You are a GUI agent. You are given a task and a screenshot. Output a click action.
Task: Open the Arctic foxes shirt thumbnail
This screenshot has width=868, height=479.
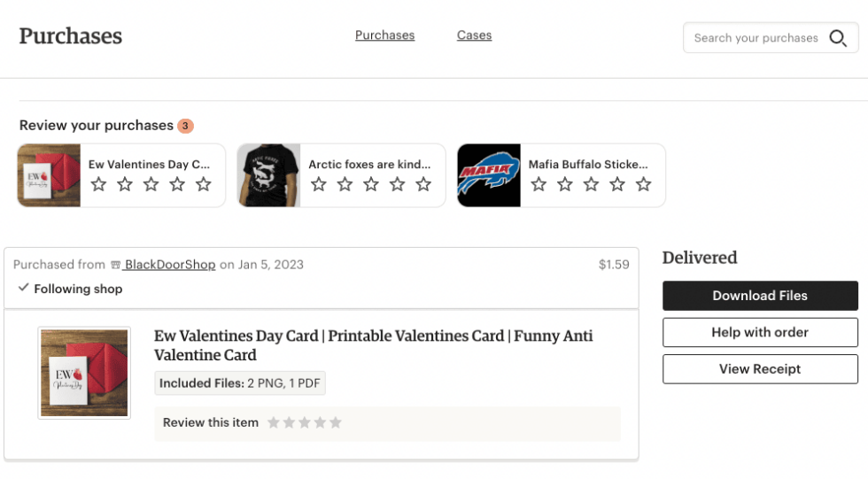coord(268,175)
